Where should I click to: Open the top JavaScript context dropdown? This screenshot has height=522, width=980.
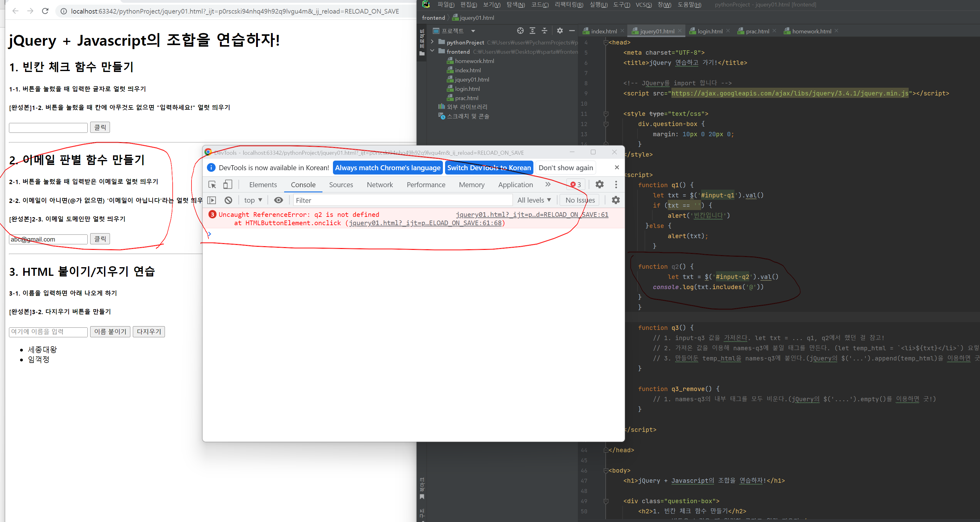(253, 200)
